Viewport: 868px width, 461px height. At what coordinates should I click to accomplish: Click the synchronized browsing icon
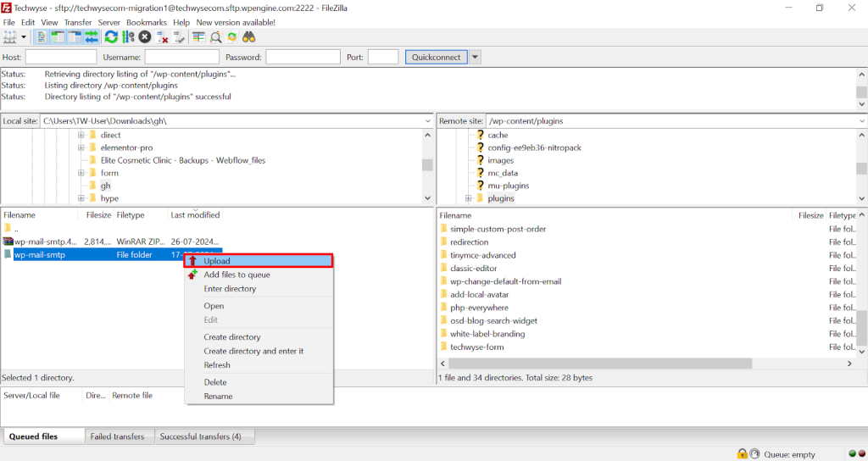point(231,37)
